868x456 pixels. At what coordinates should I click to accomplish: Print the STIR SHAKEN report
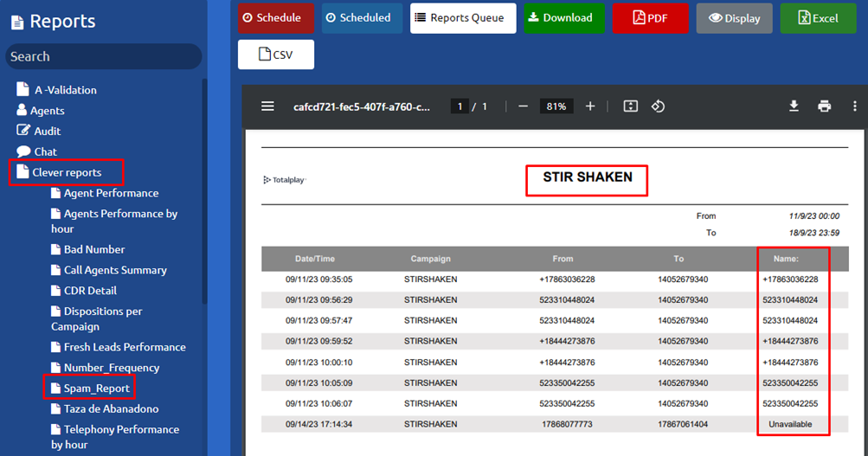pos(824,106)
